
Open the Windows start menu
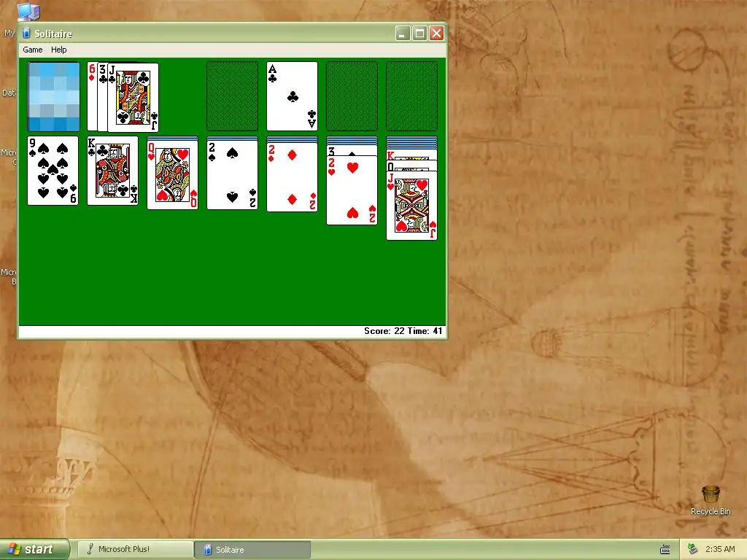(x=34, y=549)
